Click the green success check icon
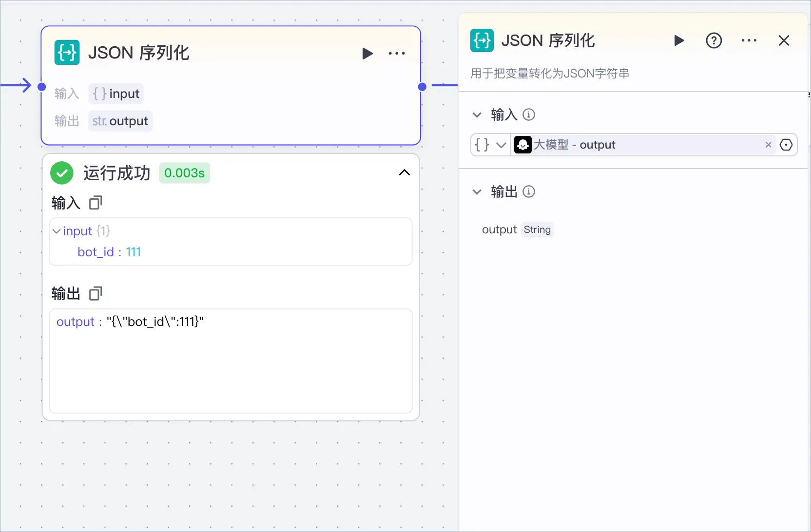The height and width of the screenshot is (532, 811). (62, 173)
